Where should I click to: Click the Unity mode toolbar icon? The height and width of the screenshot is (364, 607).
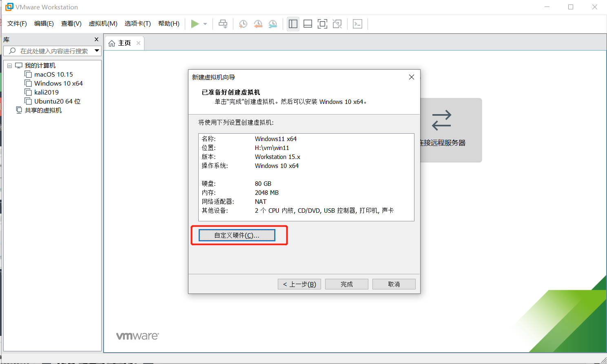tap(337, 24)
